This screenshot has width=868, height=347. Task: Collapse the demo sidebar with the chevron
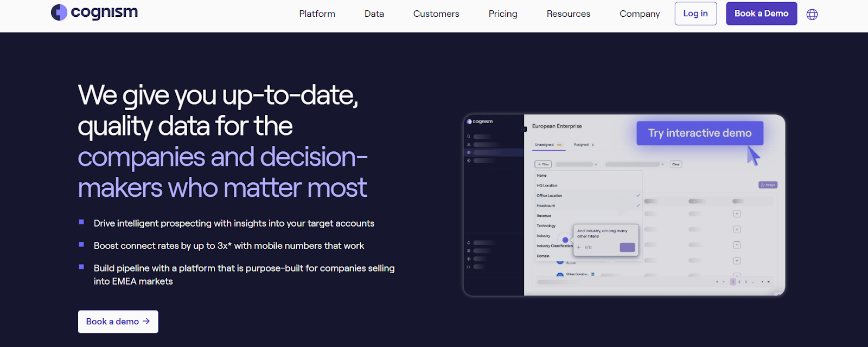tap(525, 129)
